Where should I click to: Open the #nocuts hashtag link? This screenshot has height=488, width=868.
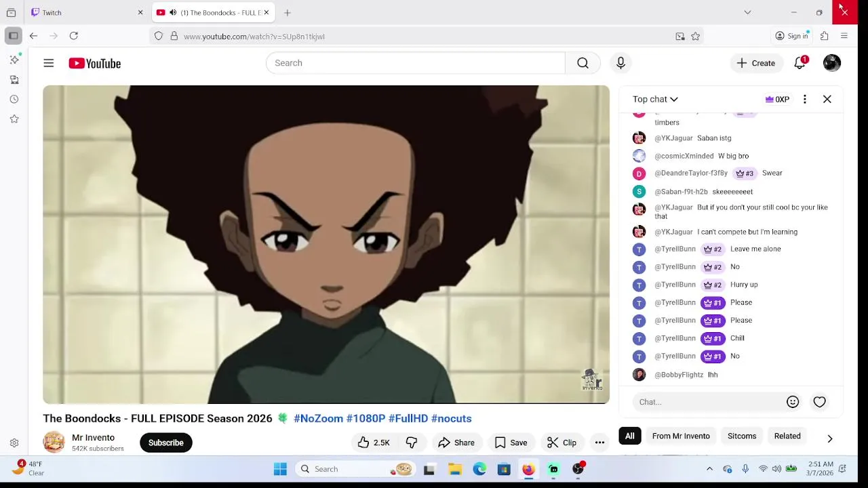pos(451,418)
